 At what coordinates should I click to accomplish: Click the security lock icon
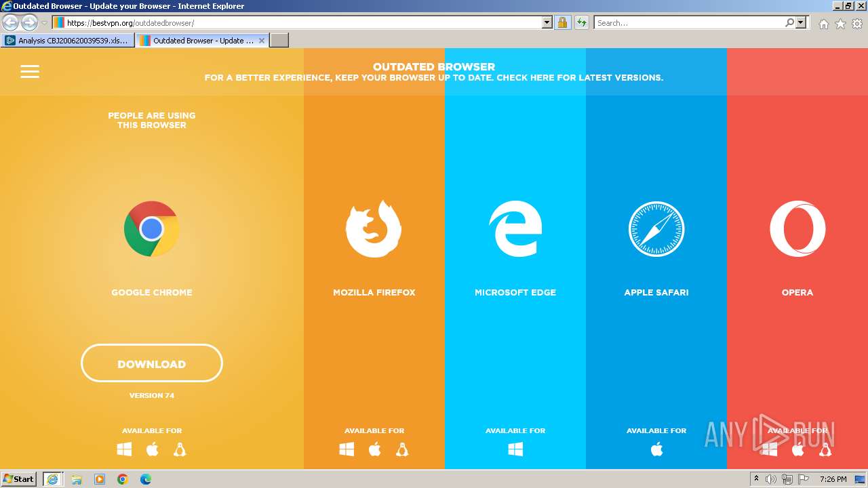pyautogui.click(x=562, y=22)
